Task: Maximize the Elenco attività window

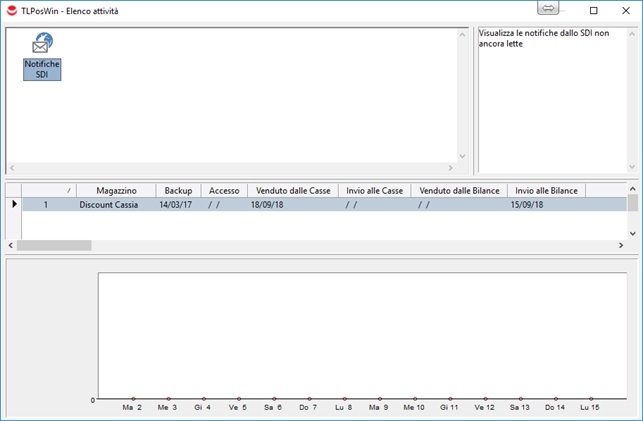Action: tap(593, 10)
